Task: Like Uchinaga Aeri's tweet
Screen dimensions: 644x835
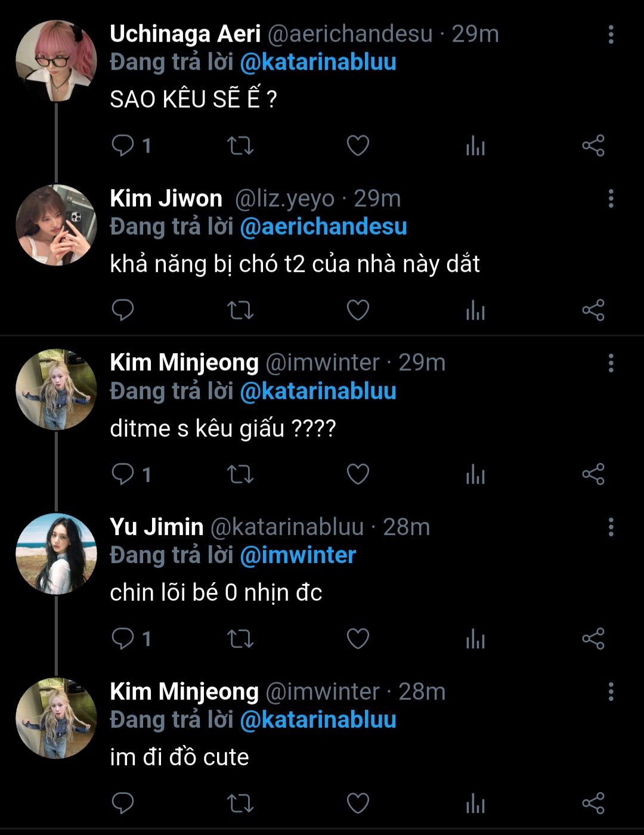Action: 358,146
